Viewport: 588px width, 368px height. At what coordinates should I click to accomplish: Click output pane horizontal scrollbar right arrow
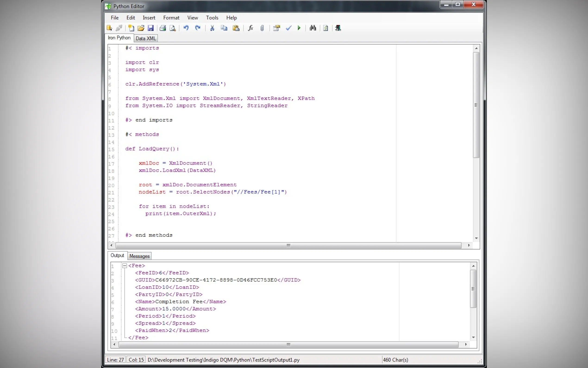[466, 344]
